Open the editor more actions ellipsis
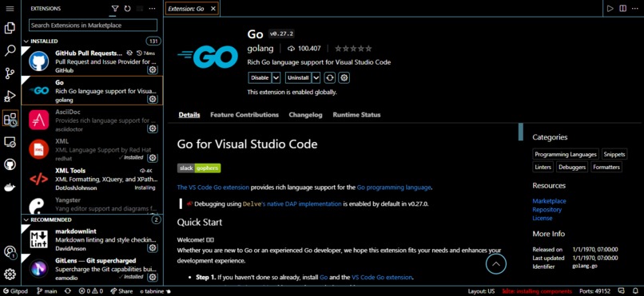Image resolution: width=644 pixels, height=296 pixels. click(635, 9)
